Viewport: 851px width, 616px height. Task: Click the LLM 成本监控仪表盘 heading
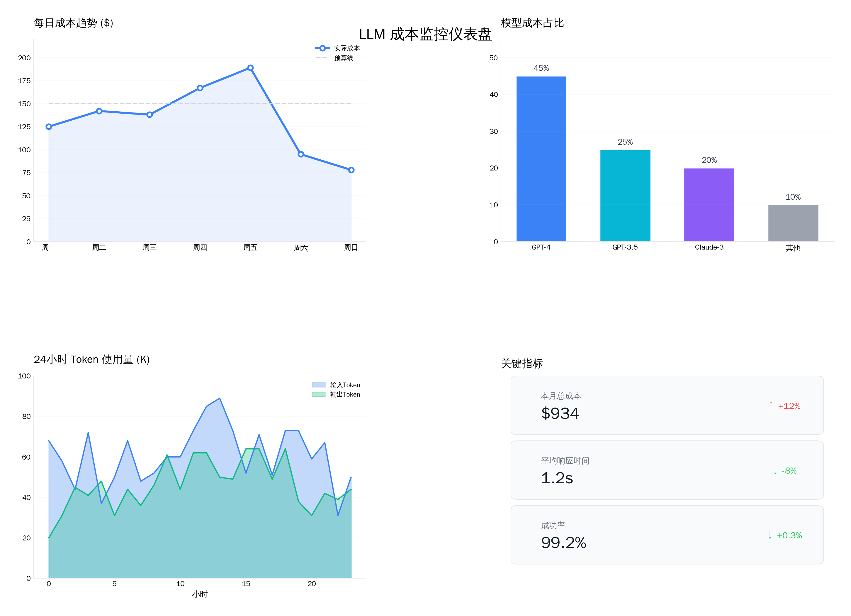[425, 34]
